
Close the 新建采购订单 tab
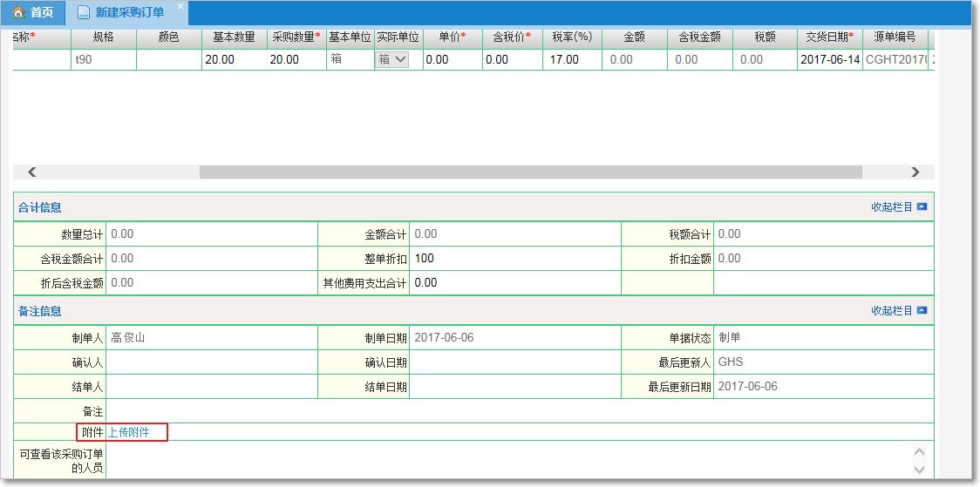click(180, 7)
